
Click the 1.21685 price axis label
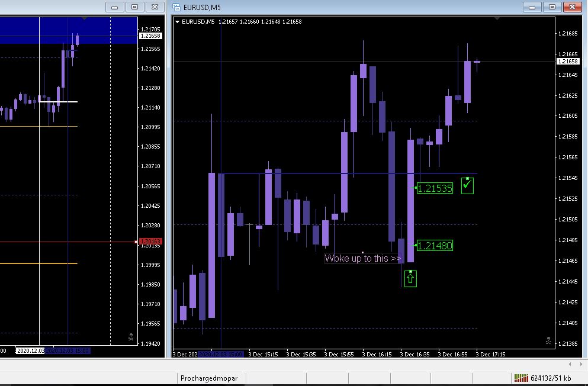pos(568,34)
